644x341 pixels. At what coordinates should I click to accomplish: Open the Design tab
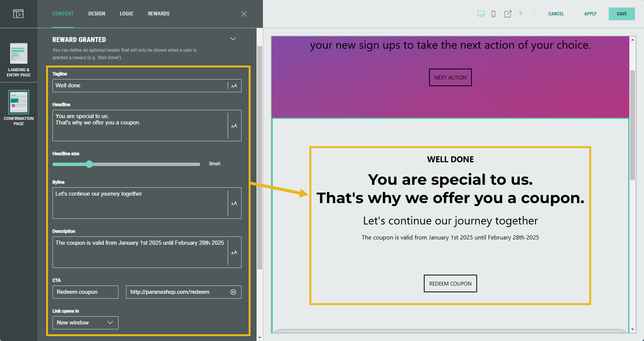click(96, 14)
